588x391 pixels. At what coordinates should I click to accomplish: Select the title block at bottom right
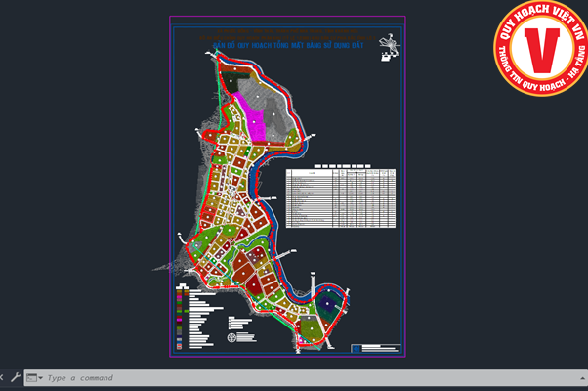tap(380, 347)
